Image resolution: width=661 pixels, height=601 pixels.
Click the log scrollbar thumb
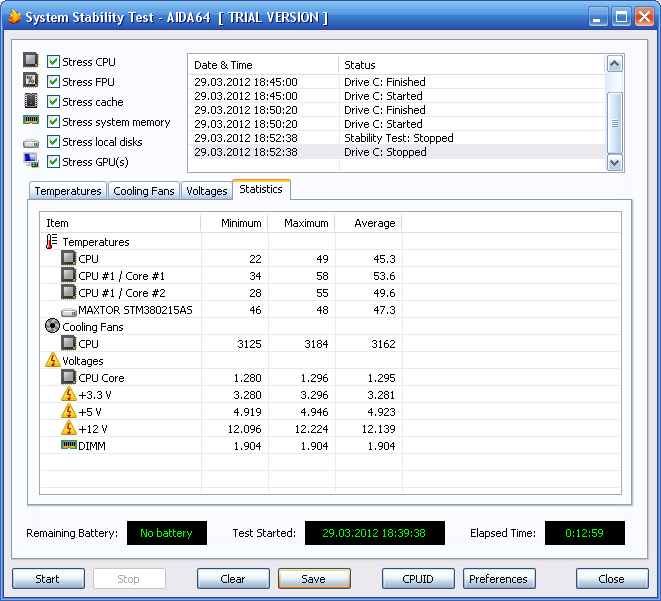615,123
